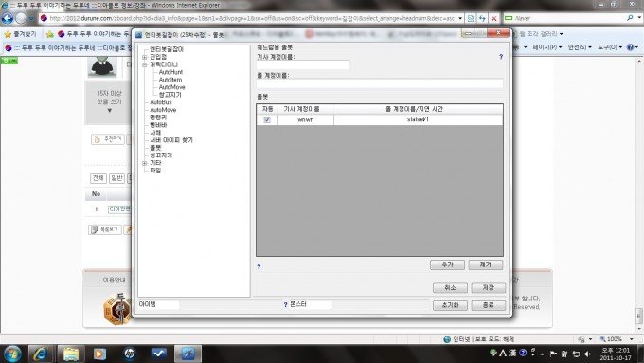Open Windows Explorer folder on the taskbar
This screenshot has height=363, width=644.
click(x=71, y=354)
